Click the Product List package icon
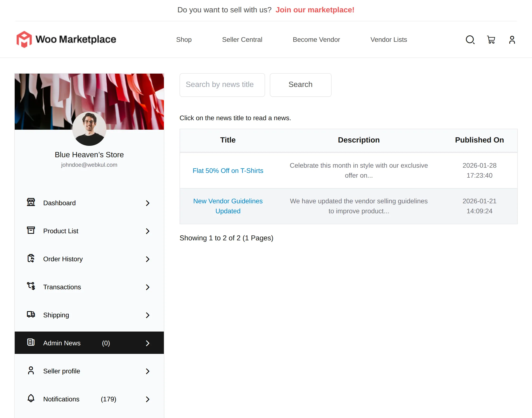Viewport: 532px width, 418px height. point(31,231)
